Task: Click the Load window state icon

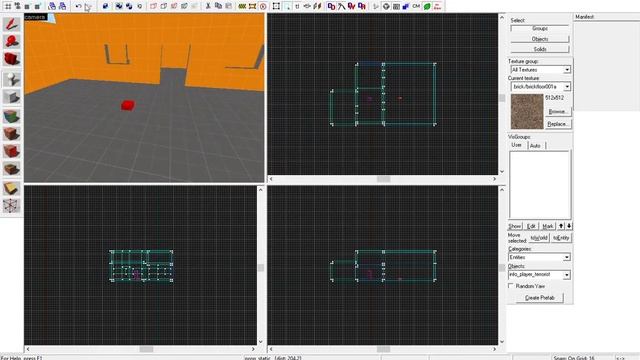Action: point(52,6)
